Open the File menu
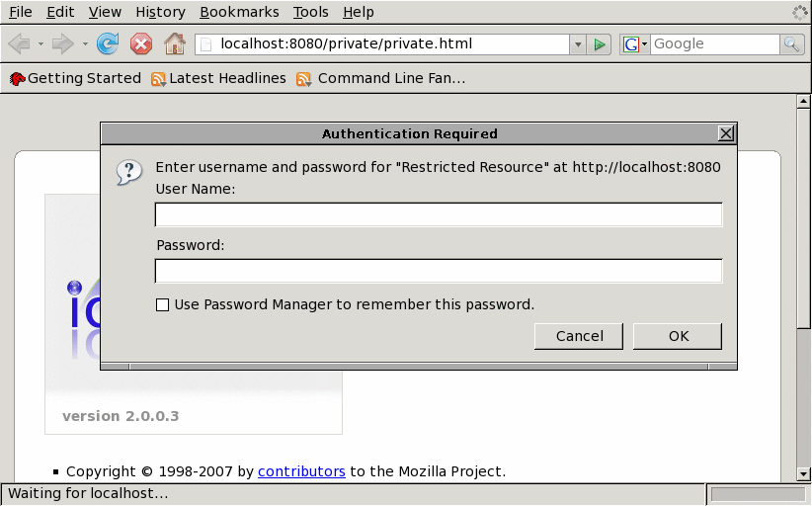This screenshot has height=506, width=812. coord(21,12)
